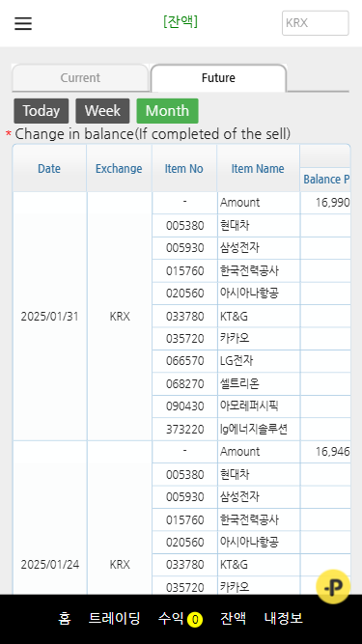Open the hamburger menu icon

click(23, 23)
